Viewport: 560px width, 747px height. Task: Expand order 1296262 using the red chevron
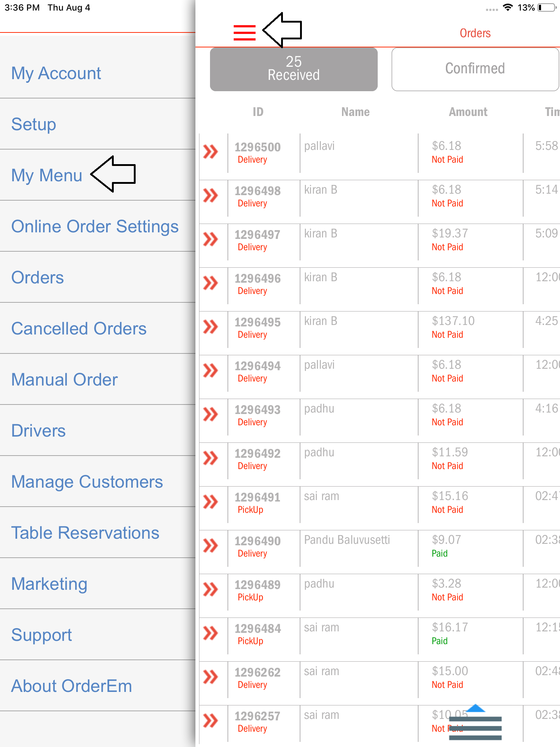[211, 677]
